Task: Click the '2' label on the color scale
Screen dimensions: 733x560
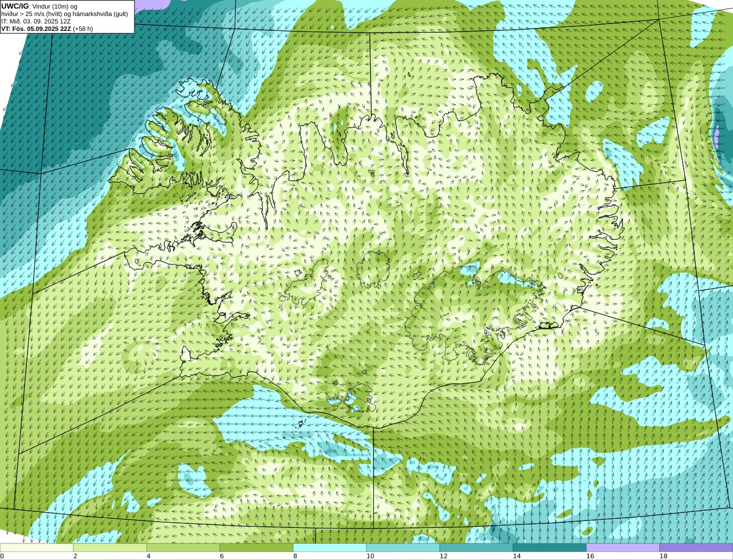Action: click(75, 556)
